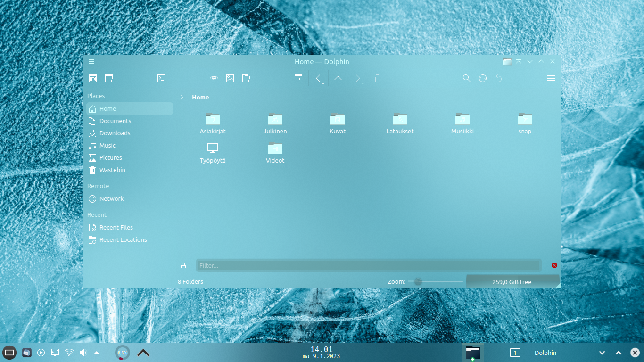Select Home in the Places panel
644x362 pixels.
(130, 108)
